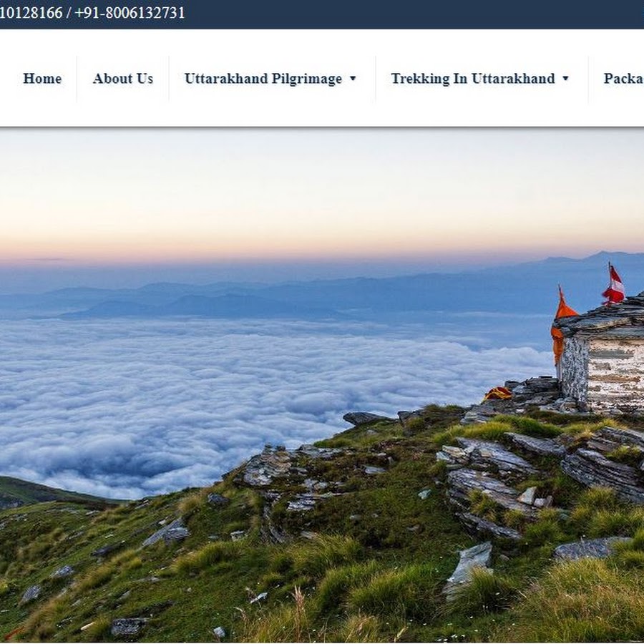Click the phone number ending 10128166
Image resolution: width=644 pixels, height=644 pixels.
(x=31, y=13)
